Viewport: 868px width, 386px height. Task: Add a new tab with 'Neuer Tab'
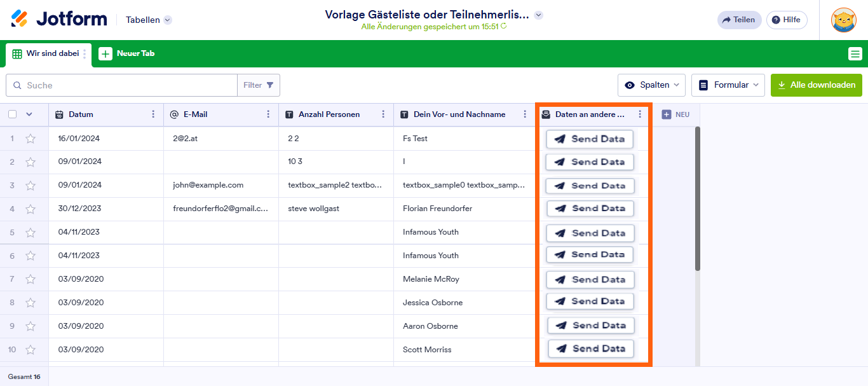[x=127, y=54]
